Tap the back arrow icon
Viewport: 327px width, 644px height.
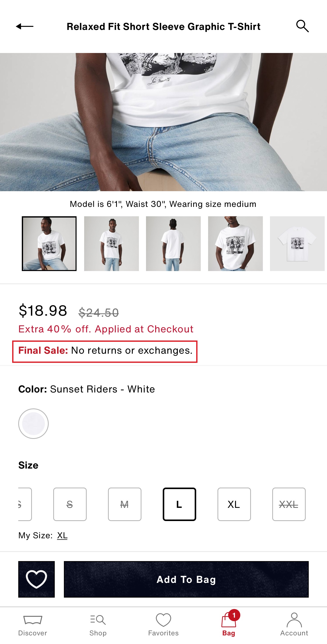[x=25, y=26]
